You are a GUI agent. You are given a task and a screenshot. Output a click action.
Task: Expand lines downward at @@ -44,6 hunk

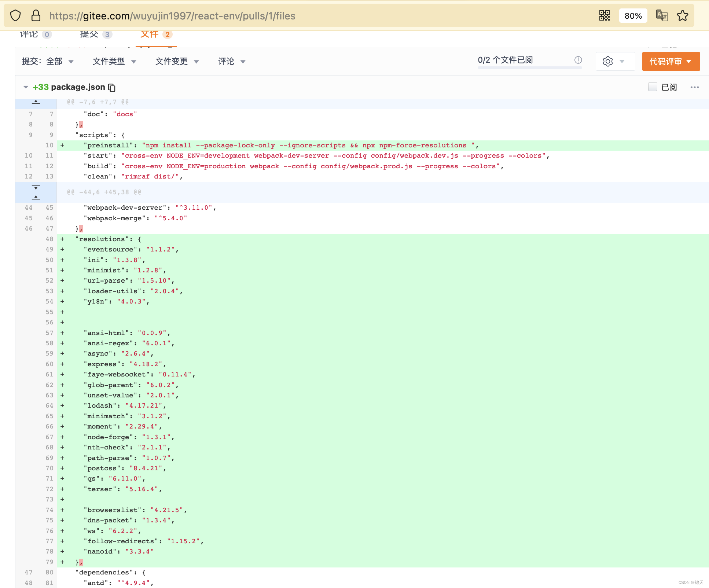36,187
